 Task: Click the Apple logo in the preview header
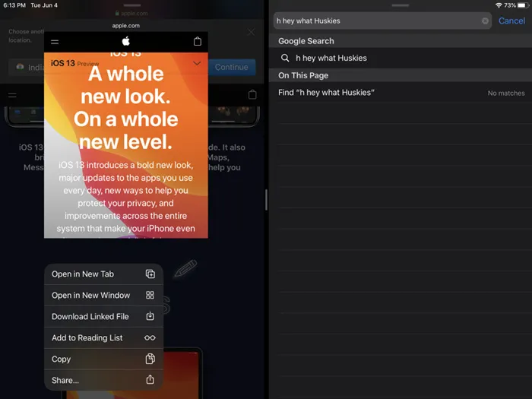point(126,41)
